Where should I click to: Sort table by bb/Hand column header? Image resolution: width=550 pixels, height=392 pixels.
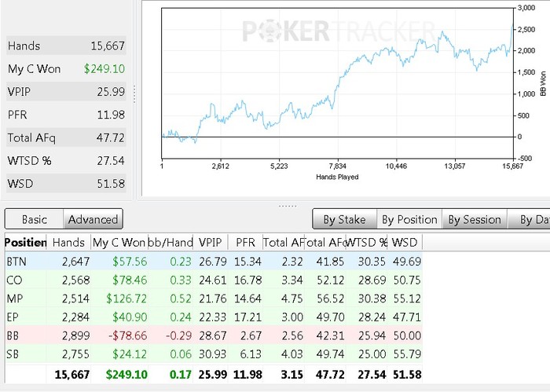pos(170,242)
